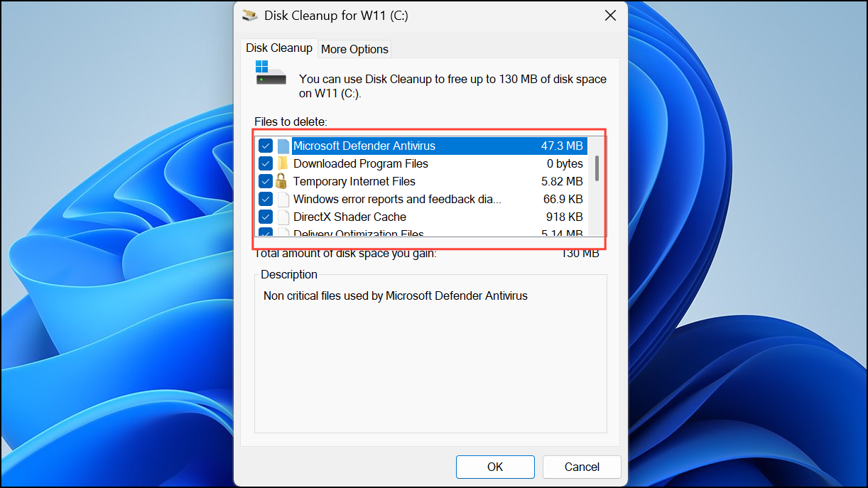Screen dimensions: 868x488
Task: Confirm cleanup with the OK button
Action: point(495,467)
